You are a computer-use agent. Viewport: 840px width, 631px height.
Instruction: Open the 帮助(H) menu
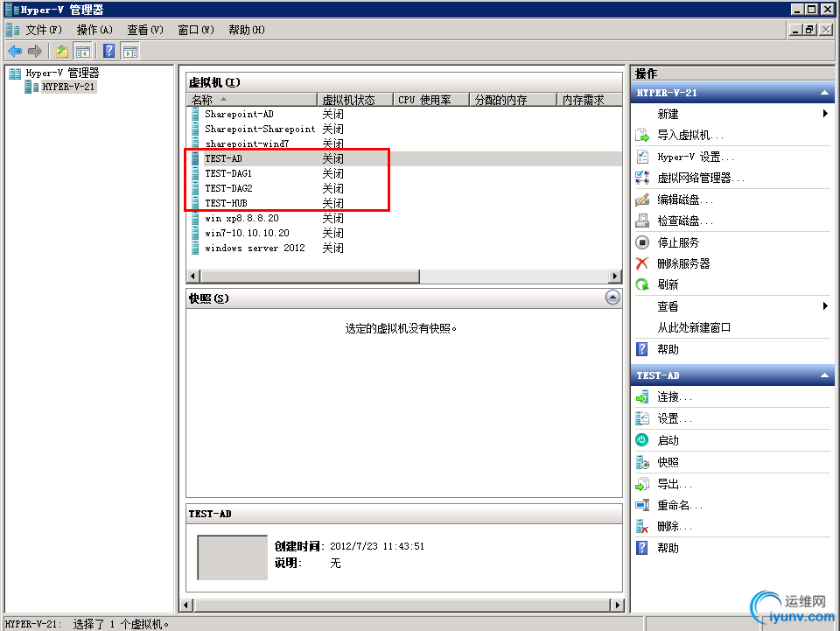pyautogui.click(x=247, y=30)
